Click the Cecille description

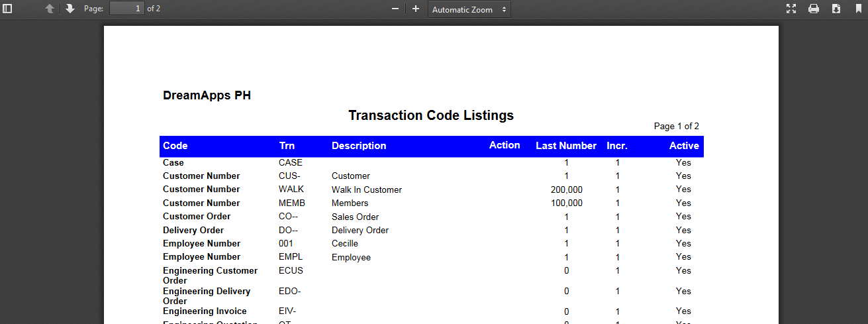tap(345, 243)
